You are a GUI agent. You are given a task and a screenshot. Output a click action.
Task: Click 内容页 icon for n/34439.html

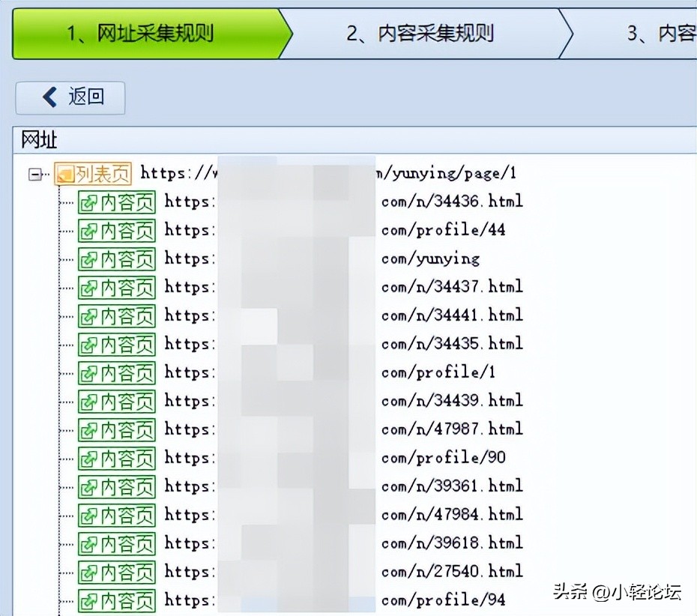click(117, 402)
